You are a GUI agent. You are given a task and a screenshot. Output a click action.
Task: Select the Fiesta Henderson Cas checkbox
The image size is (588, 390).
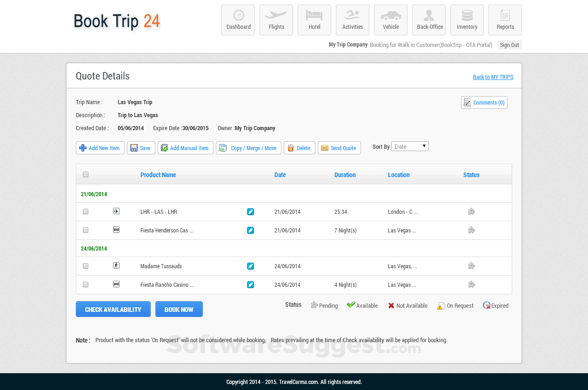[x=86, y=230]
